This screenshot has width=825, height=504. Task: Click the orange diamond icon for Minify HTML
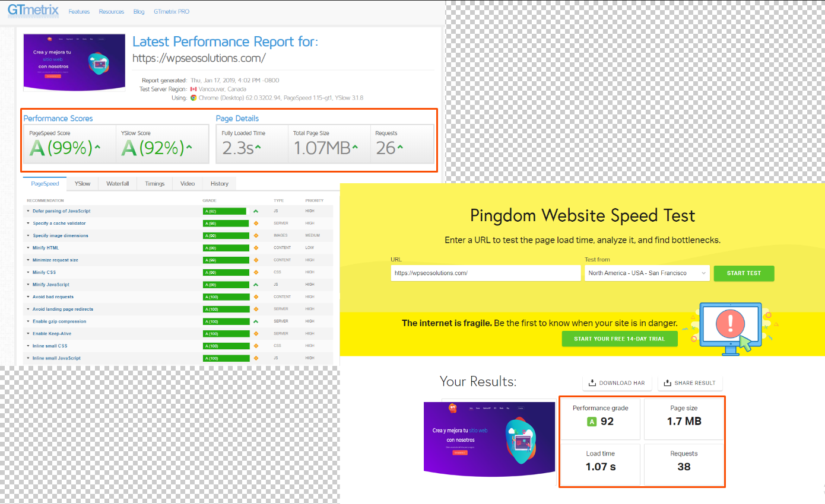click(256, 248)
